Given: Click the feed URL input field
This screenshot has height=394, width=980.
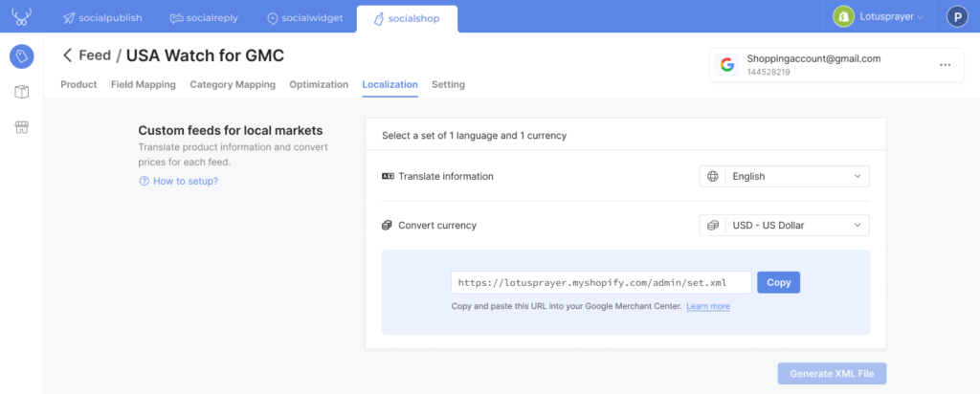Looking at the screenshot, I should (x=601, y=282).
